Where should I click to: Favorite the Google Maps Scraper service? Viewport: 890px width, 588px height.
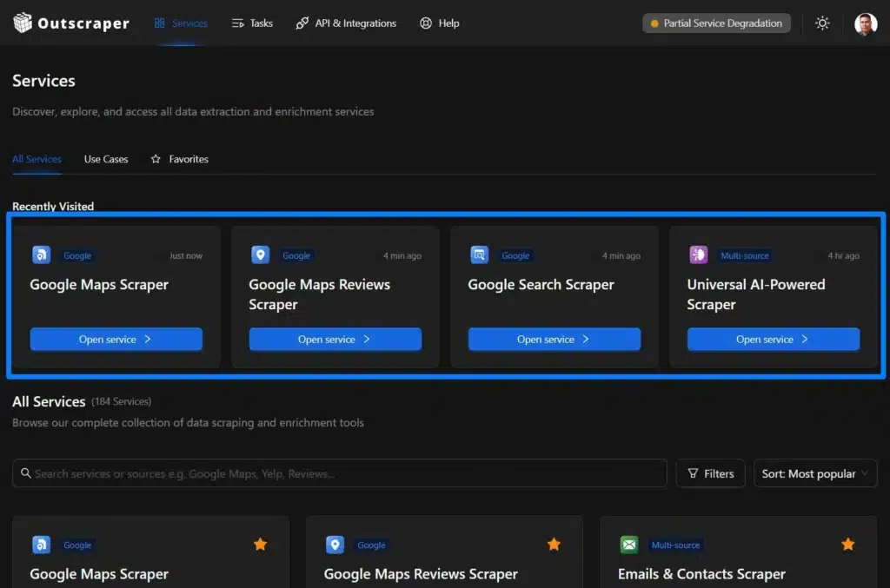coord(260,545)
